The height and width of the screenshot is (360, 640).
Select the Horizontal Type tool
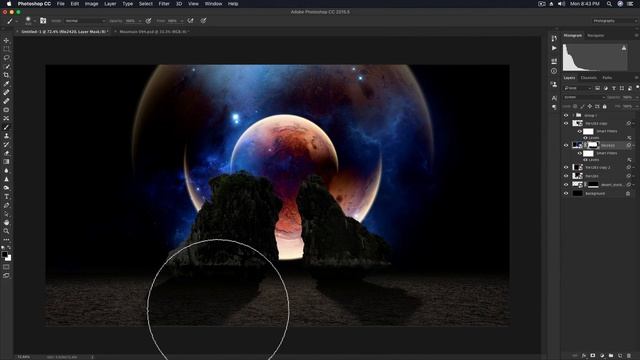6,196
